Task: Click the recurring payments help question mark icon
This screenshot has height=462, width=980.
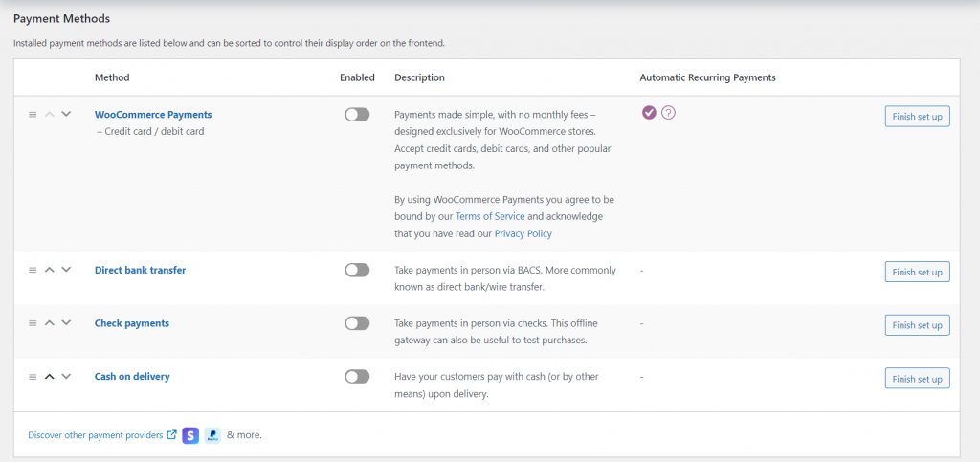Action: 668,113
